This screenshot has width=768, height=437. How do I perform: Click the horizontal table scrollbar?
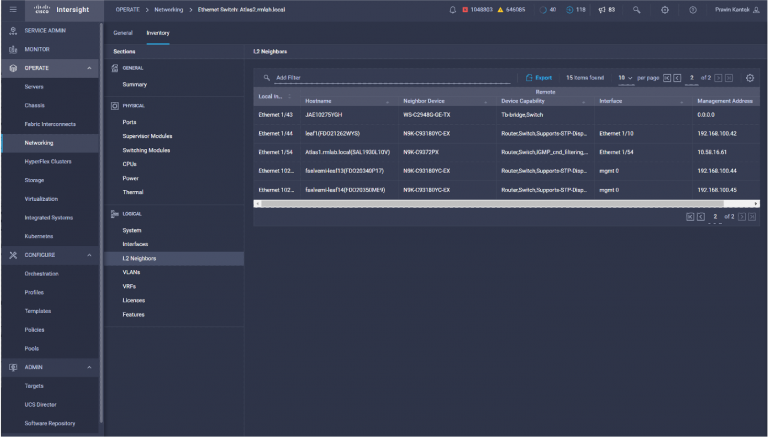click(x=492, y=204)
